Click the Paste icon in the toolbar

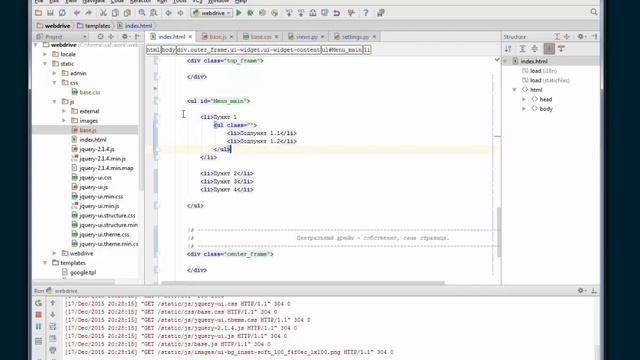click(x=127, y=13)
